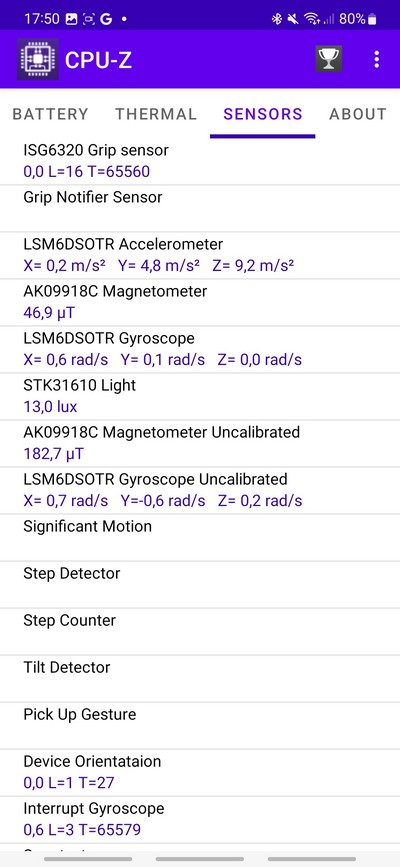Tap the STK31610 Light sensor entry
Viewport: 400px width, 867px height.
tap(200, 396)
